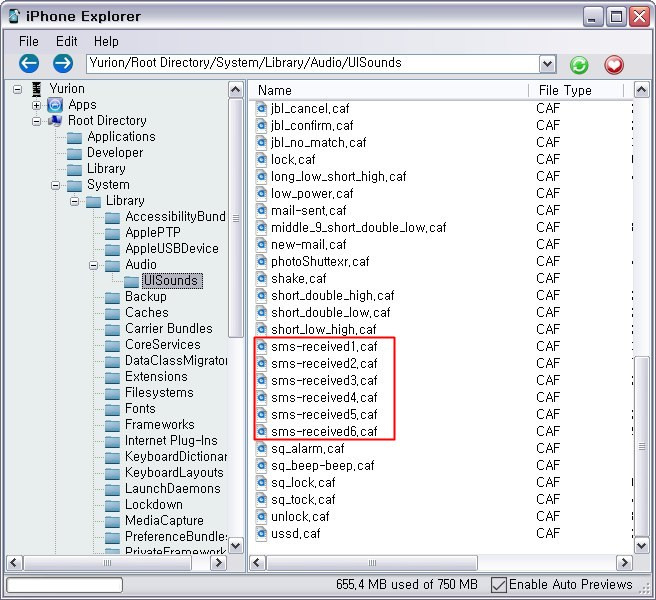
Task: Select the file sms-received6.caf
Action: click(324, 432)
